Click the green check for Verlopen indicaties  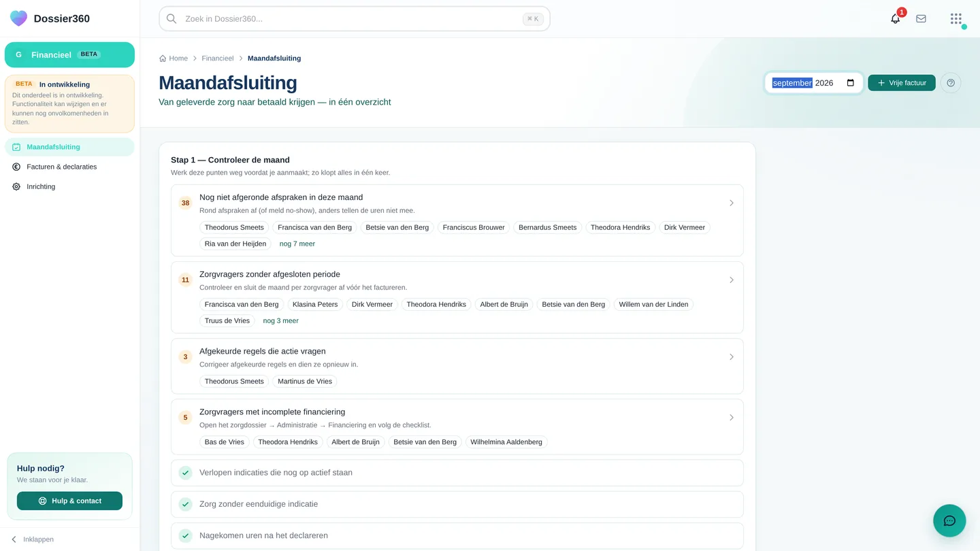click(x=185, y=473)
